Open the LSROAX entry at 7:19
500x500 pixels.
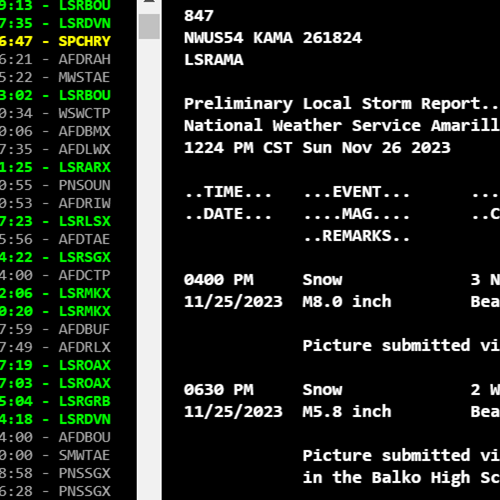(x=55, y=365)
